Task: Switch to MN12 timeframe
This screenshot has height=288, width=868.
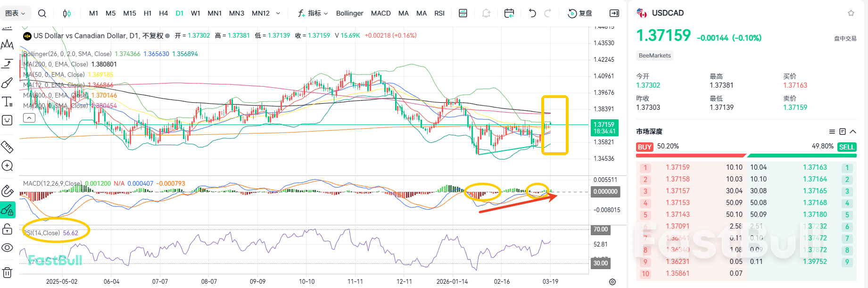Action: (x=261, y=13)
